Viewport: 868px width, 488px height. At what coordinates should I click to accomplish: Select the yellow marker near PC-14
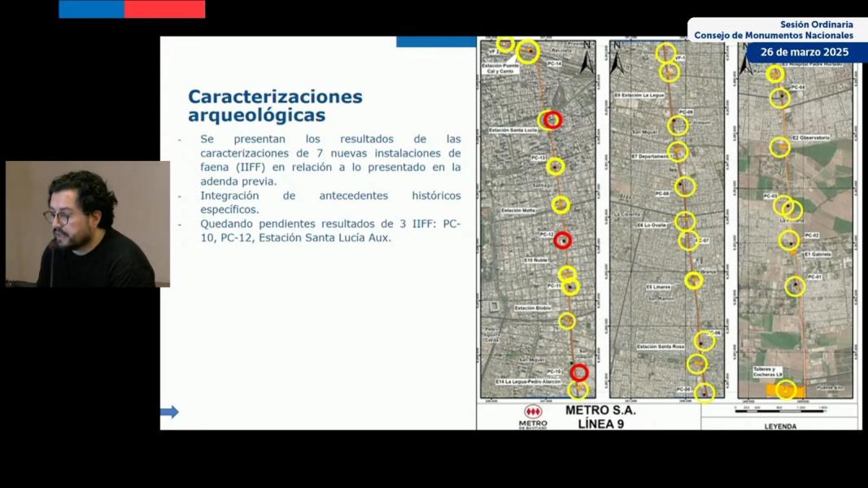point(529,52)
